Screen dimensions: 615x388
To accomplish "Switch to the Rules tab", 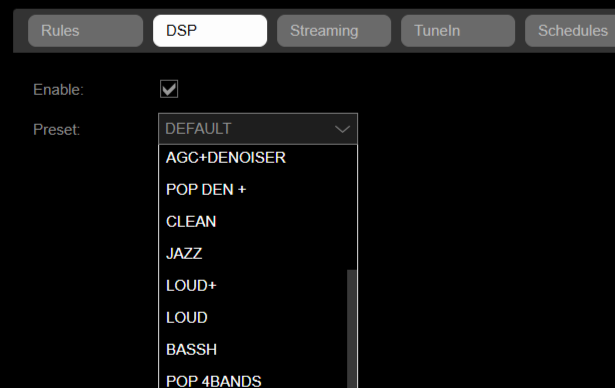I will [x=86, y=31].
